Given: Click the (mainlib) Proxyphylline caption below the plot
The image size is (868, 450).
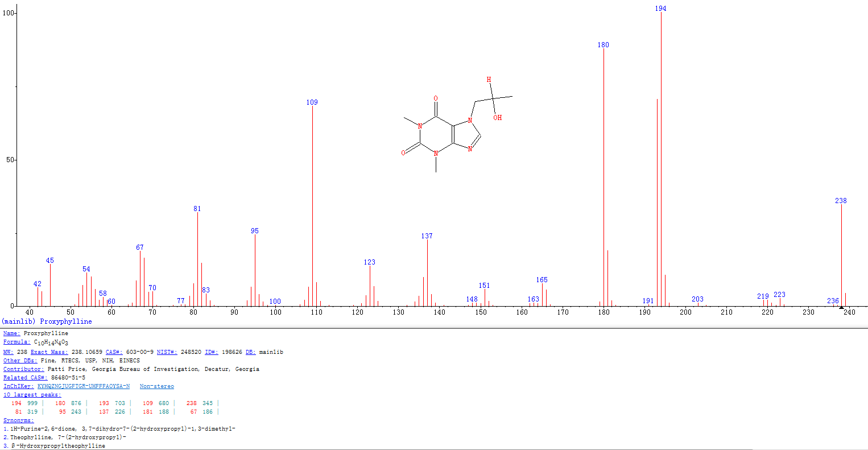Looking at the screenshot, I should coord(47,321).
